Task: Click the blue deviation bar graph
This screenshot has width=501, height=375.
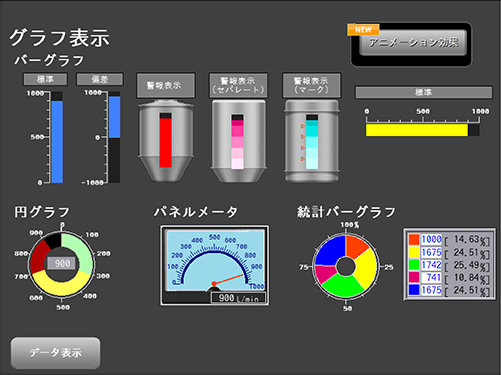Action: pyautogui.click(x=114, y=117)
